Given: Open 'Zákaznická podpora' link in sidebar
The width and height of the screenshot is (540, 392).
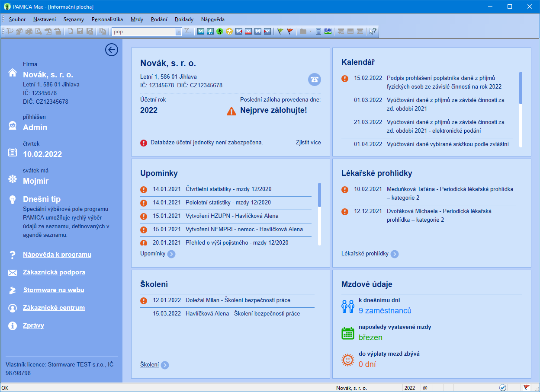Looking at the screenshot, I should click(x=54, y=272).
